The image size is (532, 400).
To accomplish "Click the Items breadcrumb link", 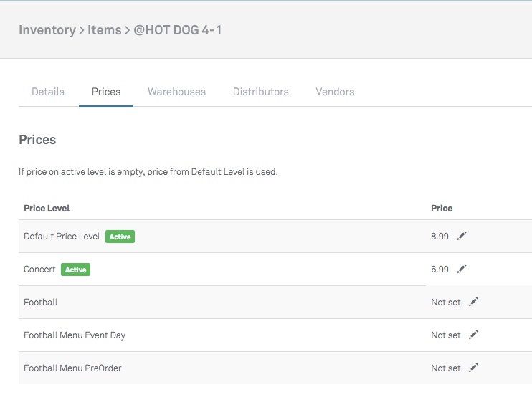I will [104, 30].
